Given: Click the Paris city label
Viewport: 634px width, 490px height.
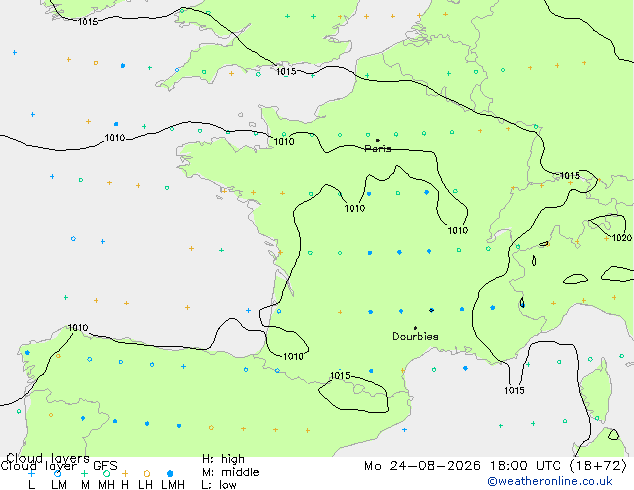Looking at the screenshot, I should point(378,148).
